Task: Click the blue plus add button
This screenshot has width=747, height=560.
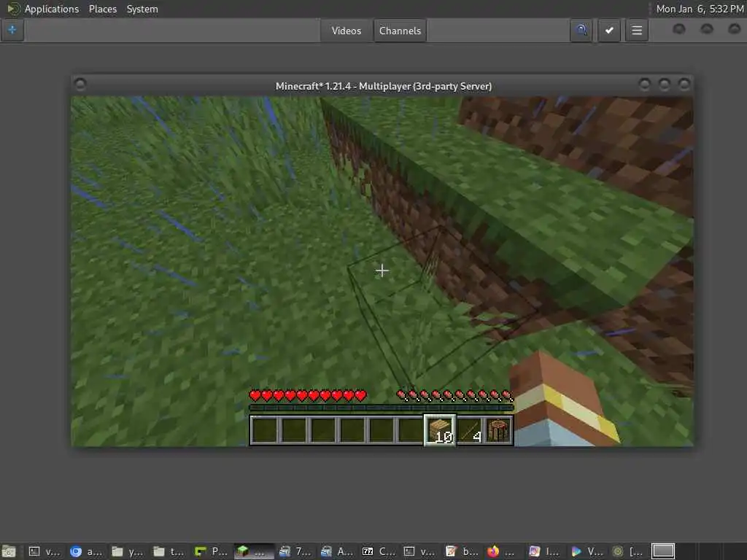Action: pos(12,30)
